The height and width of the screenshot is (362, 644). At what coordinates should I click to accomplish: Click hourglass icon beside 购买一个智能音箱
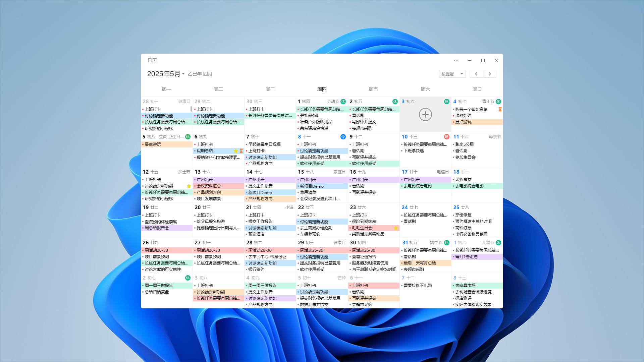point(500,109)
